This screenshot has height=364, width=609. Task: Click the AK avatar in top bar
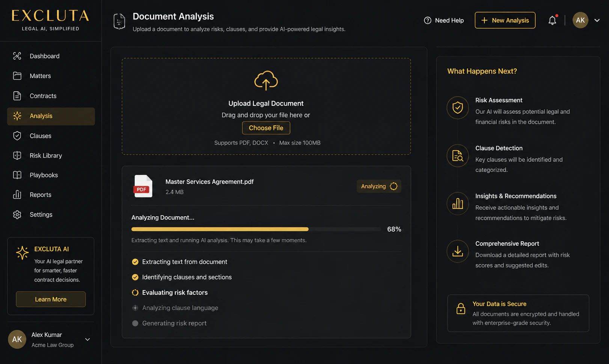pyautogui.click(x=580, y=20)
